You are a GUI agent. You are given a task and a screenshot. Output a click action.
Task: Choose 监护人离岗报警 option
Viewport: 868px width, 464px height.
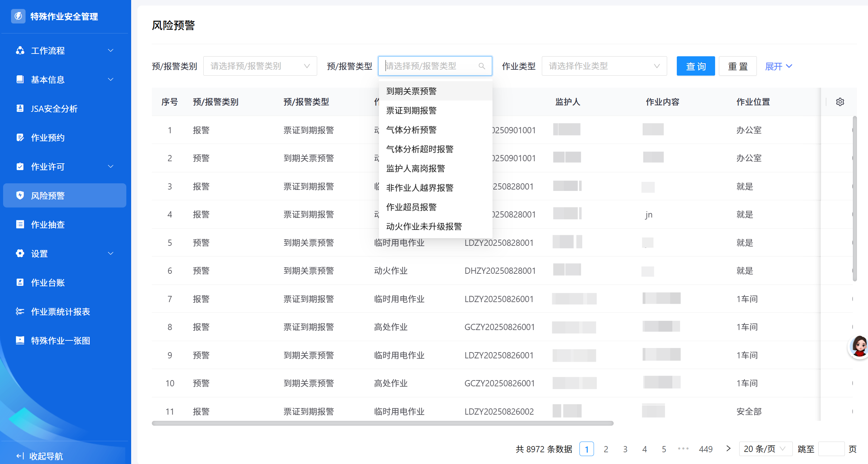416,168
